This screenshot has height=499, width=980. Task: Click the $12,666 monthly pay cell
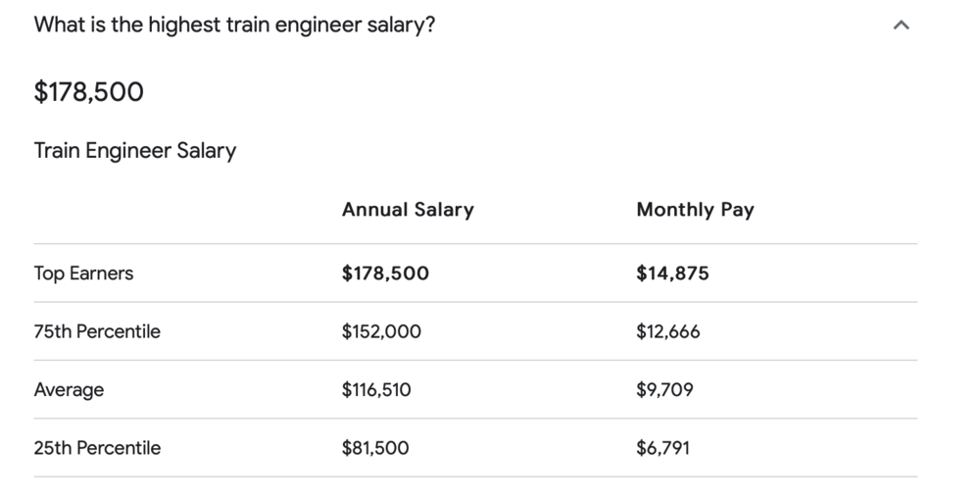pos(668,331)
